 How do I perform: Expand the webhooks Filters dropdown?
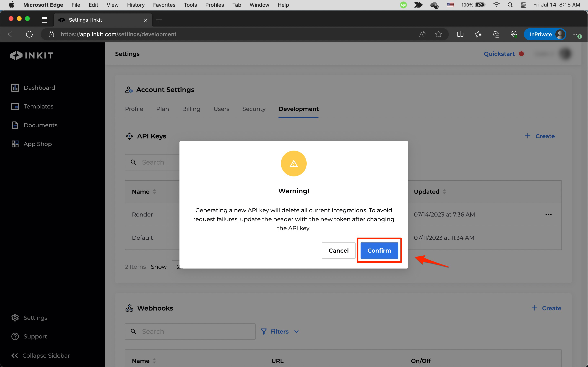click(280, 331)
